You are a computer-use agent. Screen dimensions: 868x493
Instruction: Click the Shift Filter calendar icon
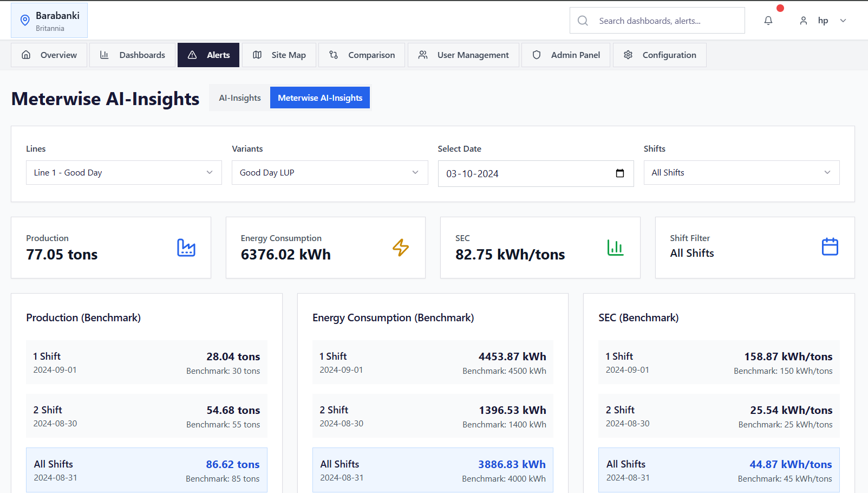830,246
